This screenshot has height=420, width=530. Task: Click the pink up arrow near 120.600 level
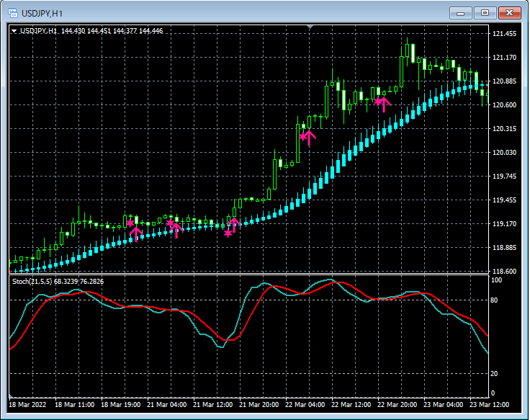coord(385,104)
